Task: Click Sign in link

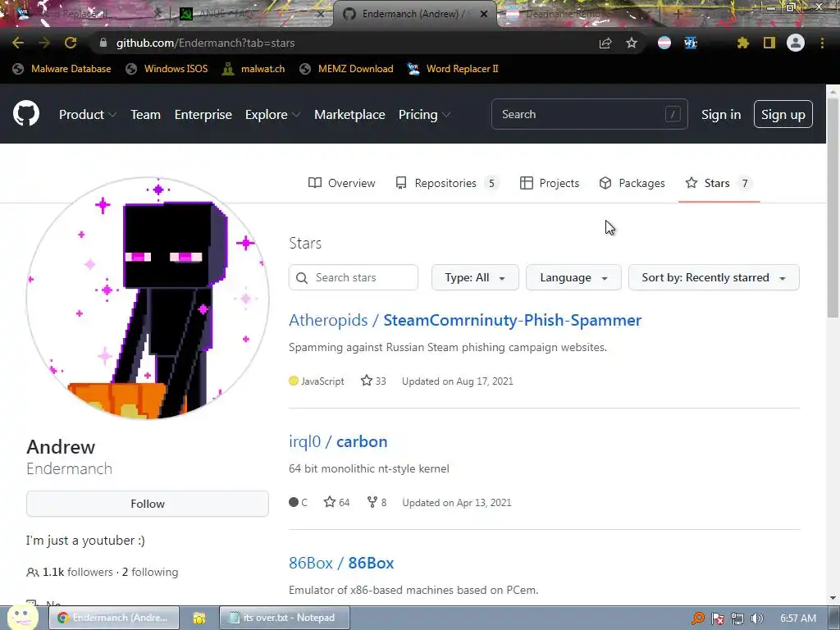Action: (x=721, y=115)
